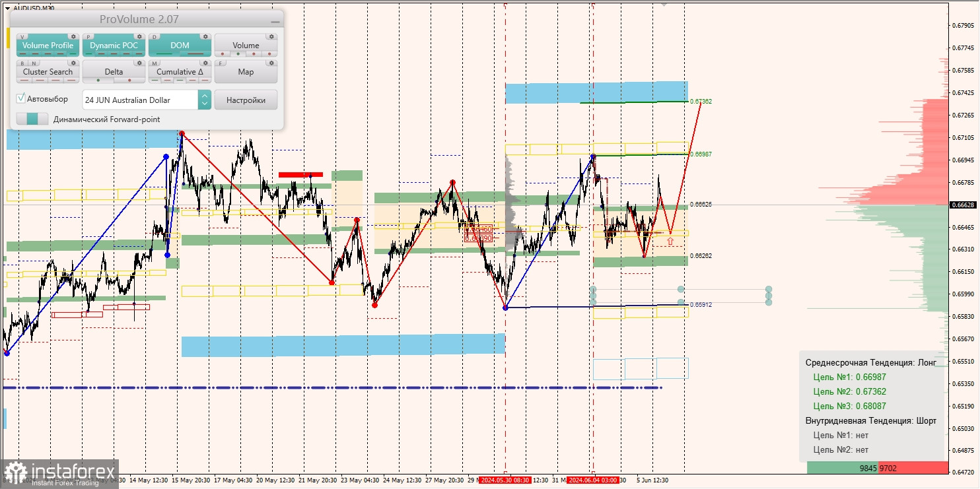Viewport: 980px width, 489px height.
Task: Click the P hotkey tag on Dynamic POC
Action: pos(88,36)
